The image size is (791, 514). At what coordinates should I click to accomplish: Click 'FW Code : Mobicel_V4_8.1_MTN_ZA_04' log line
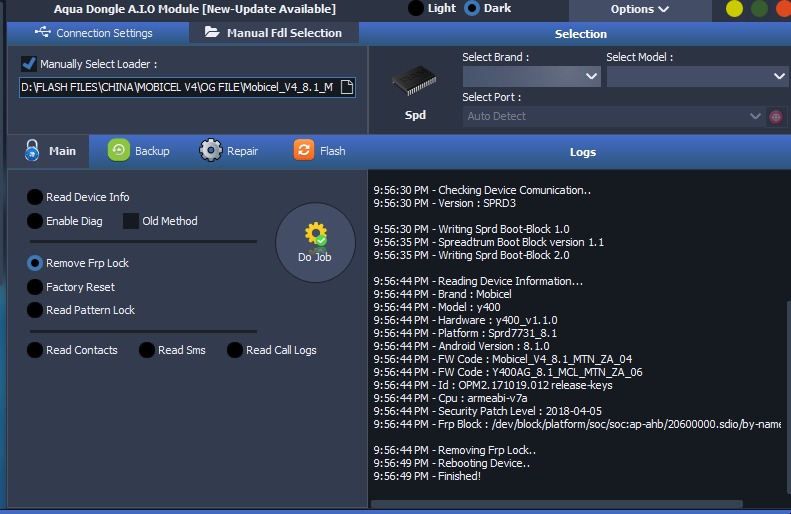(502, 359)
